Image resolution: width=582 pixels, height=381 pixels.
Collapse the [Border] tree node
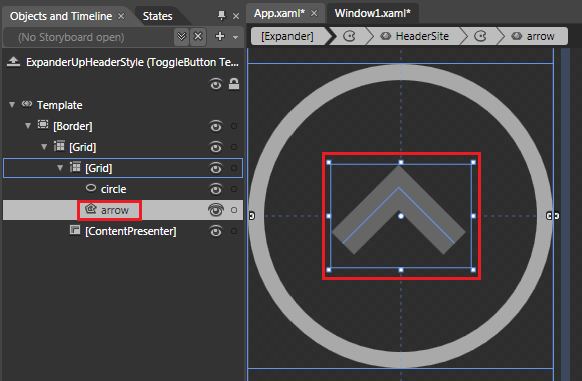pos(28,126)
